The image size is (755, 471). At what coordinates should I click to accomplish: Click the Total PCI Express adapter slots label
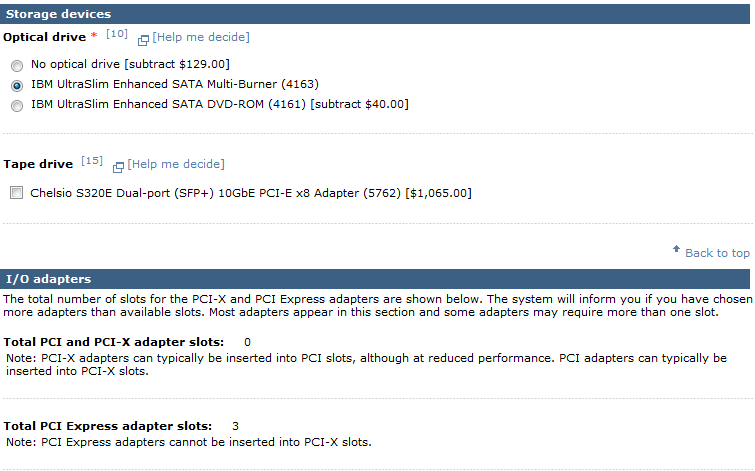107,426
